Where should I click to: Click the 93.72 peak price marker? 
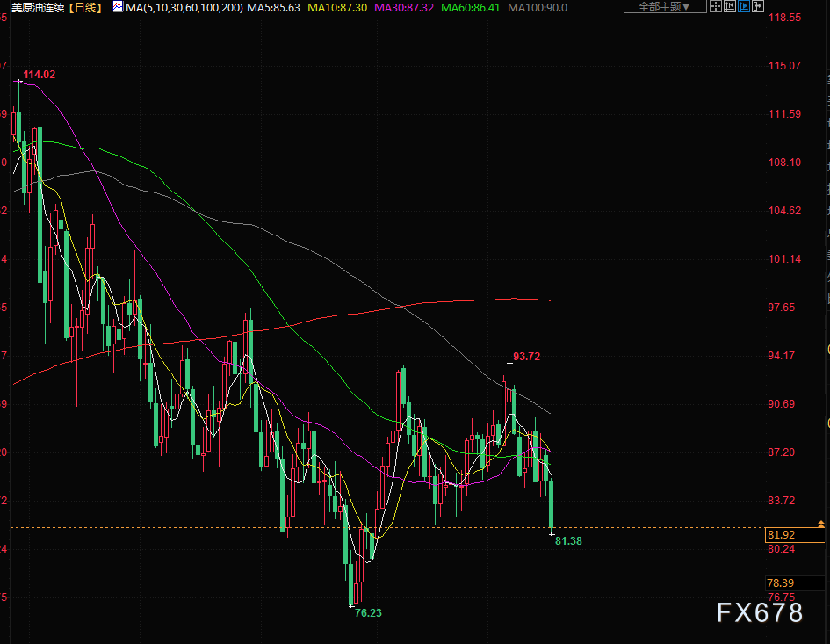[x=527, y=357]
